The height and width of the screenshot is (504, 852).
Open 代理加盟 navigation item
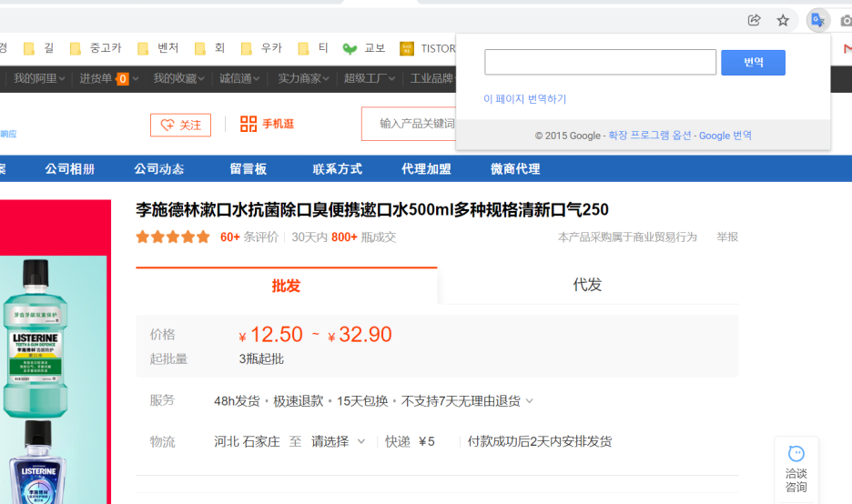click(426, 169)
